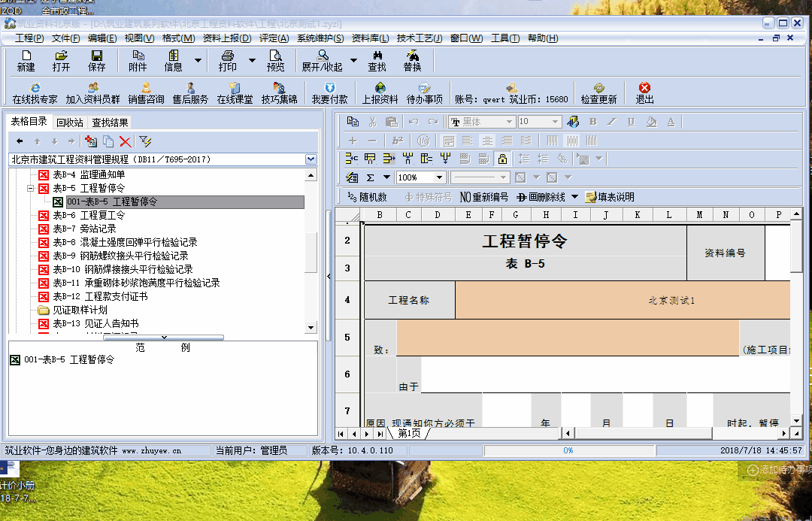Delete the item with the red X icon
The image size is (812, 521).
pos(126,141)
